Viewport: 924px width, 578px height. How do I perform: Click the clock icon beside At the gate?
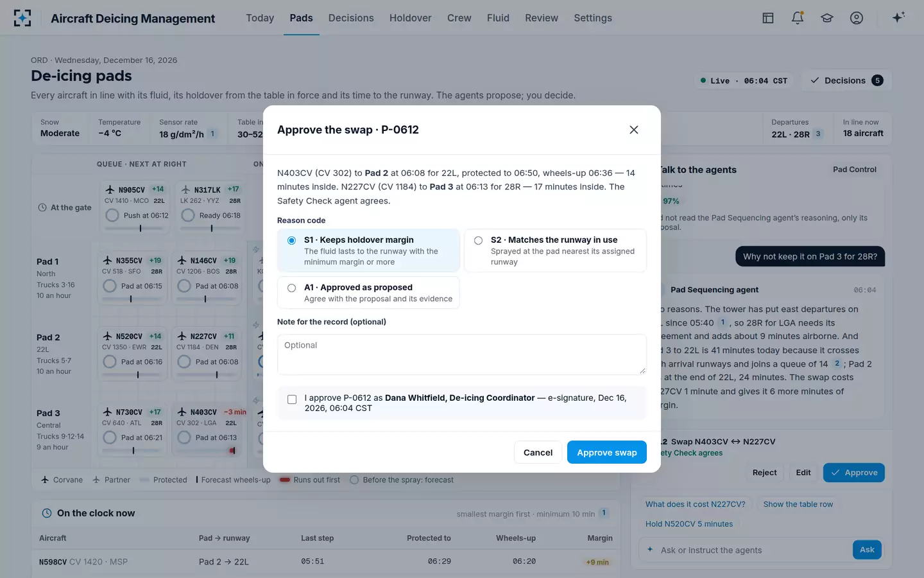(x=42, y=207)
